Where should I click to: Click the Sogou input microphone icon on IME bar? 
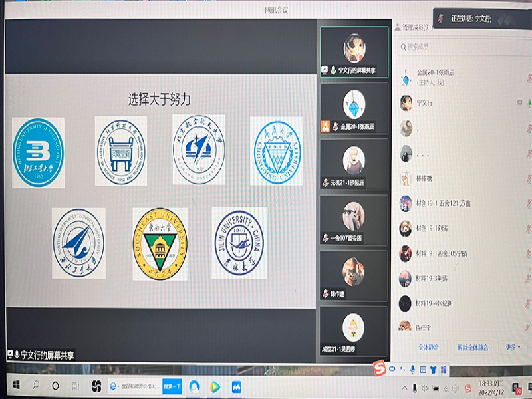tap(412, 370)
